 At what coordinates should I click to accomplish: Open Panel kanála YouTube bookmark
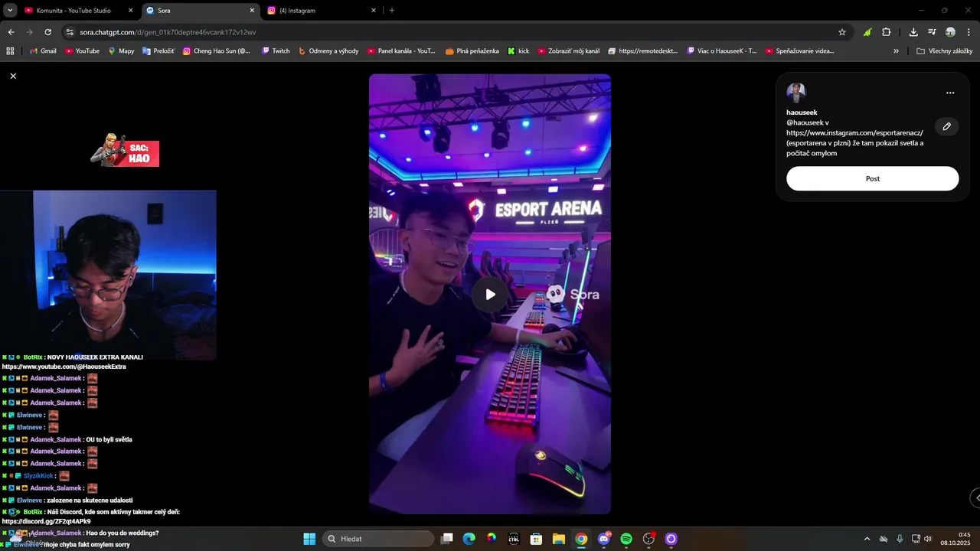coord(401,51)
